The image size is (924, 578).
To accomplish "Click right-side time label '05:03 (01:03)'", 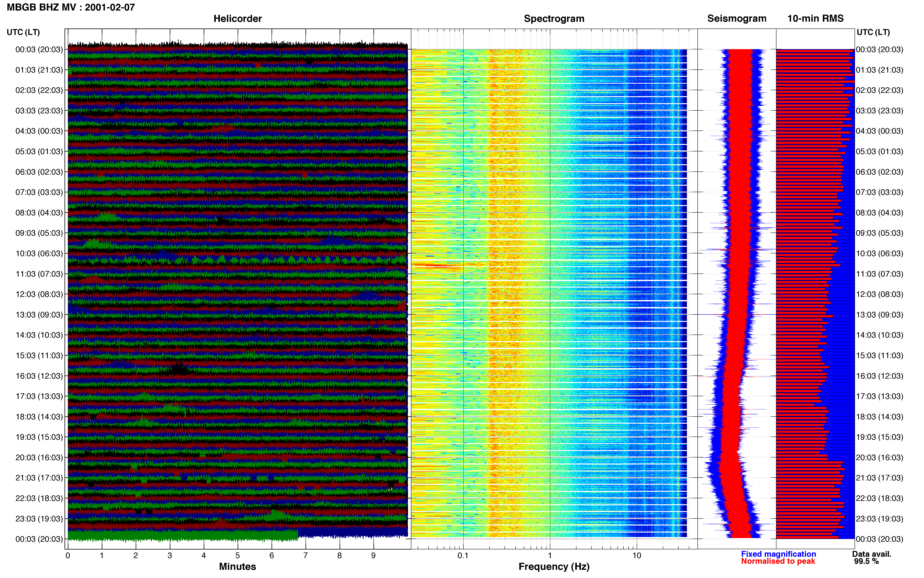I will tap(879, 151).
